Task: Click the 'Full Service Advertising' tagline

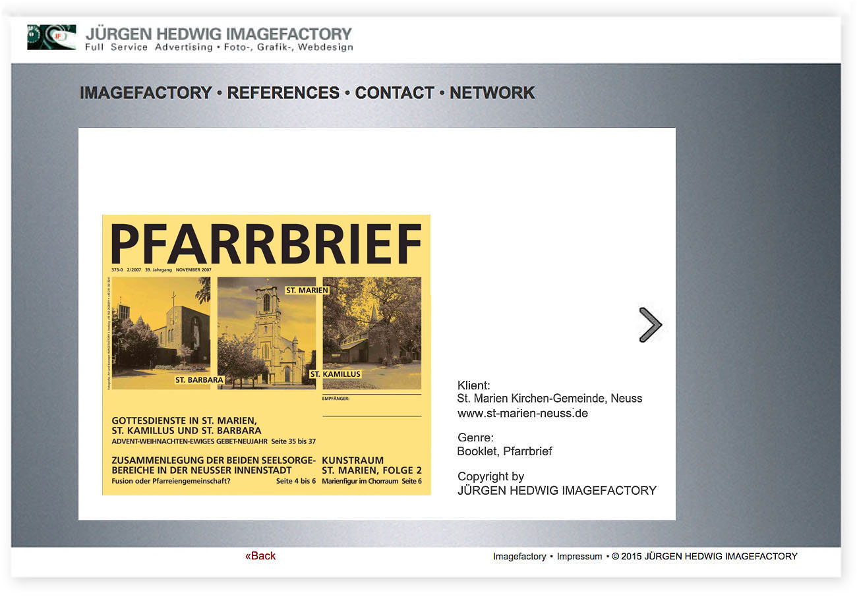Action: 149,47
